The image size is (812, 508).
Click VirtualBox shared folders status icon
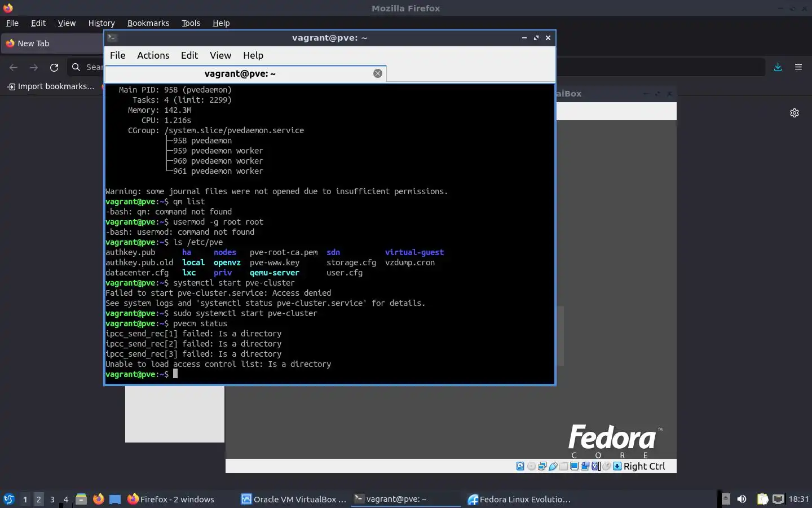pyautogui.click(x=563, y=466)
